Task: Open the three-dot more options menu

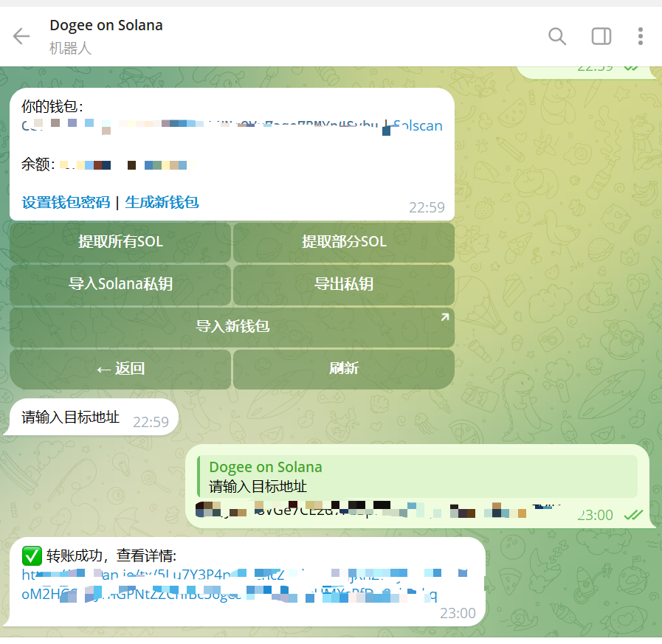Action: coord(641,36)
